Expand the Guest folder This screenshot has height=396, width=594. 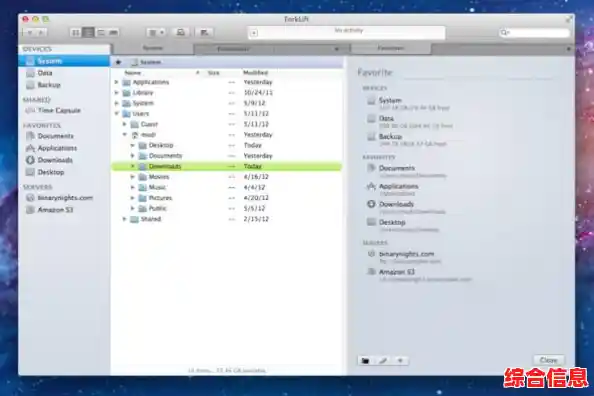tap(125, 124)
